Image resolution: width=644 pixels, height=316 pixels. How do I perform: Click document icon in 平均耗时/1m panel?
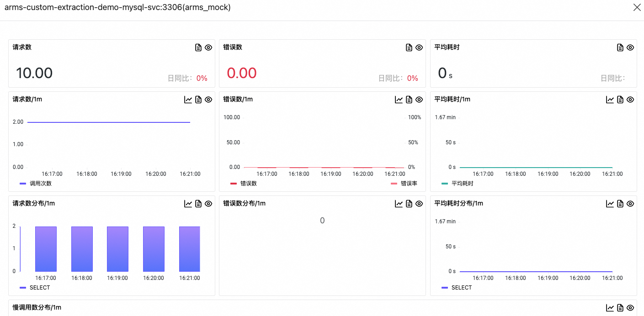pos(620,100)
